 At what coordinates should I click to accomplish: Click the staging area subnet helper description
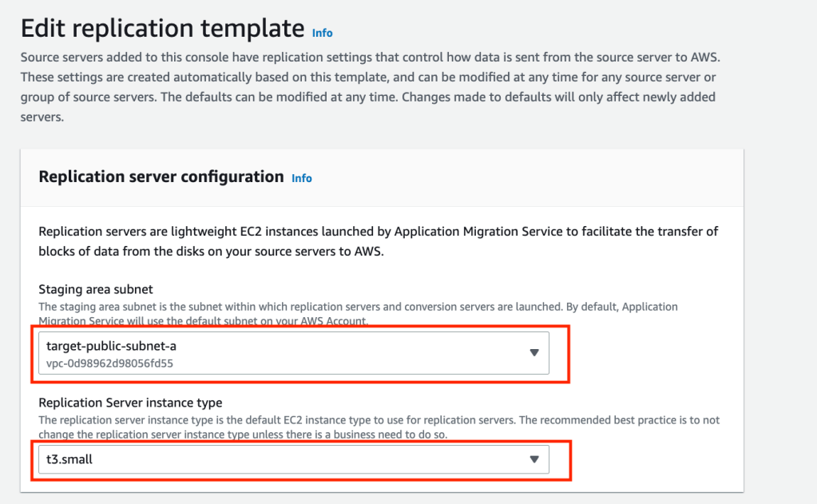358,307
